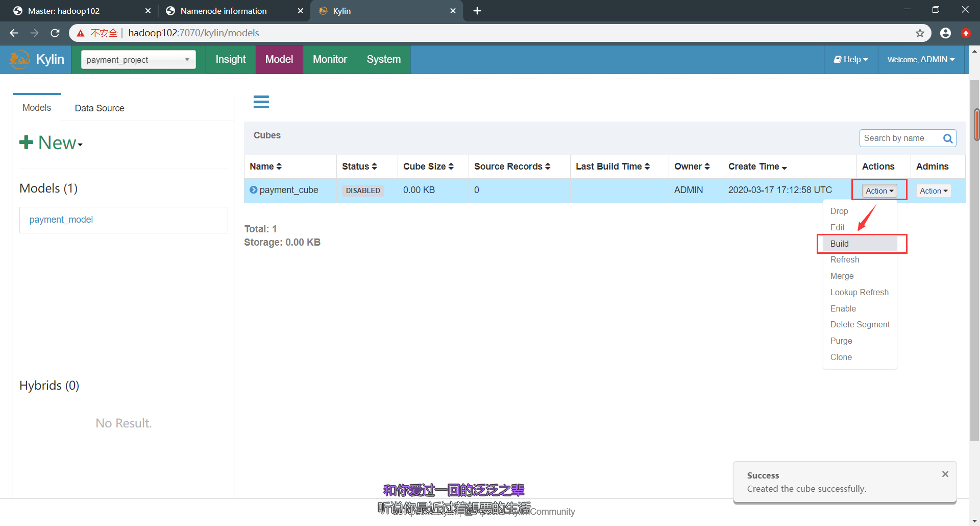
Task: Open the New model/cube dropdown
Action: 51,142
